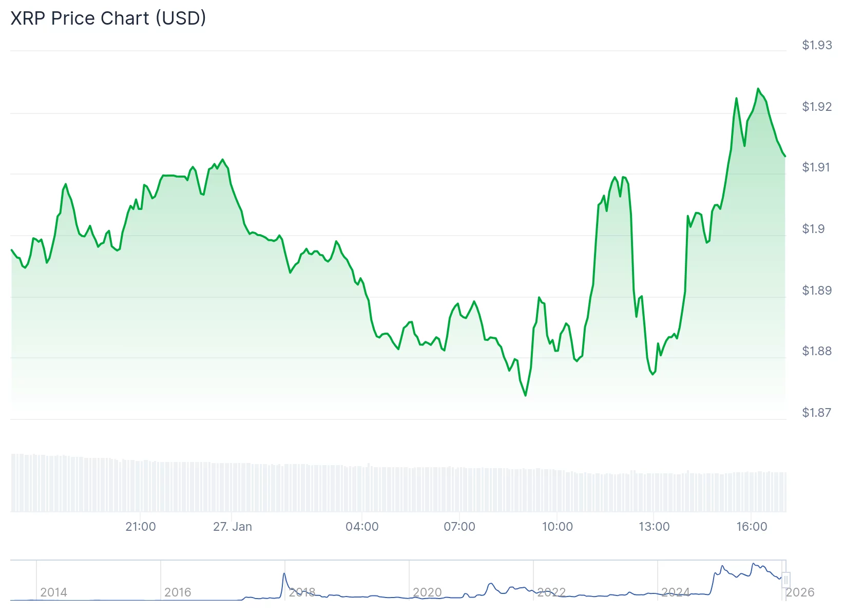844x616 pixels.
Task: Click the $1.87 y-axis label
Action: (x=816, y=413)
